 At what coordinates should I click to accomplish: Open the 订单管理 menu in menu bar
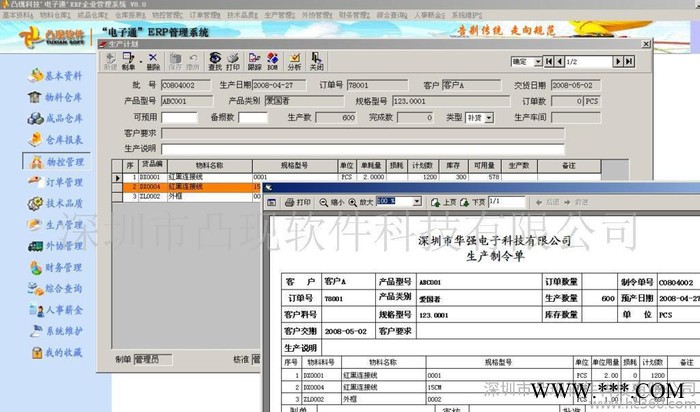pos(205,15)
